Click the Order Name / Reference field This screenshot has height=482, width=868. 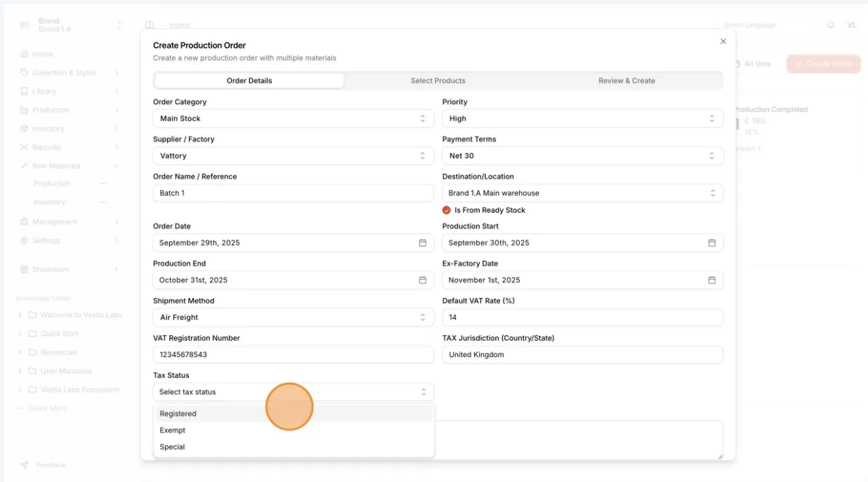(294, 193)
